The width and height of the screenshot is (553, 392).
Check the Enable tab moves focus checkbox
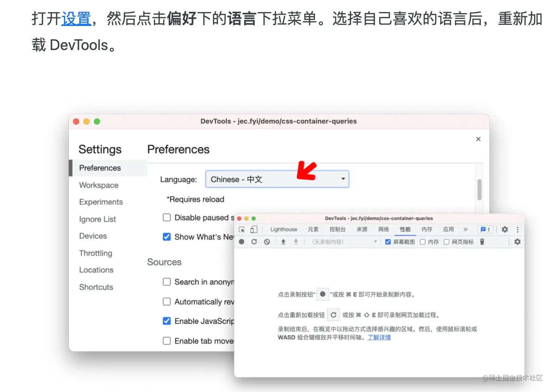tap(167, 341)
